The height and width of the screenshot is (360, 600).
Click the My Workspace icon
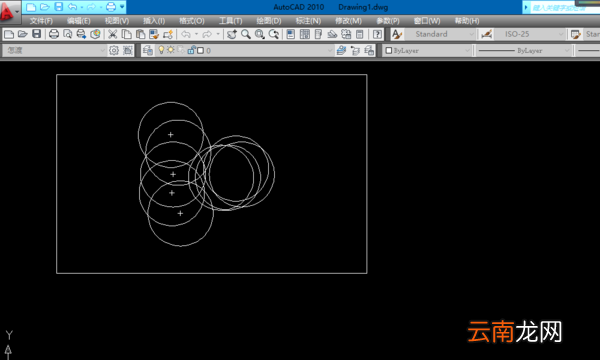[127, 50]
